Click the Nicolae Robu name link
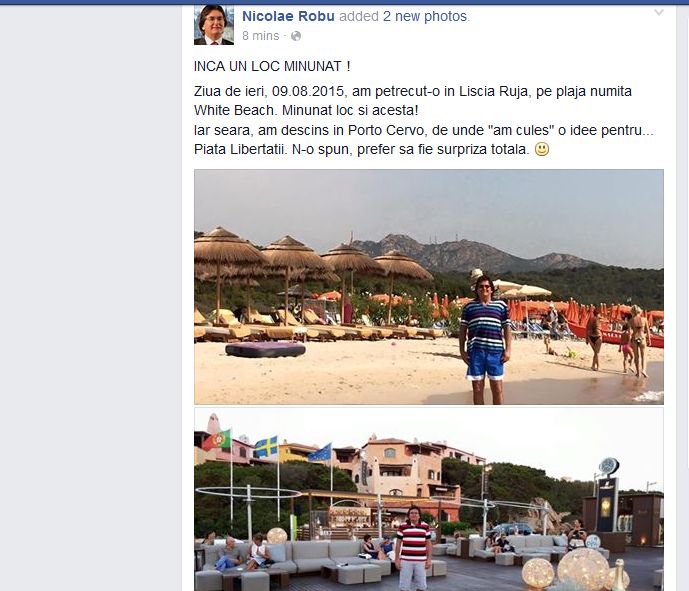Screen dimensions: 689x591 288,16
